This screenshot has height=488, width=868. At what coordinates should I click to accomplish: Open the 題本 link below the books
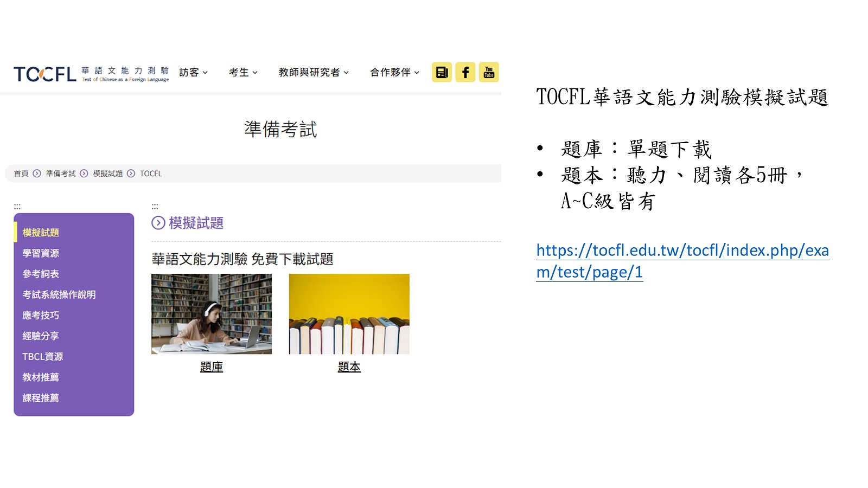point(349,367)
